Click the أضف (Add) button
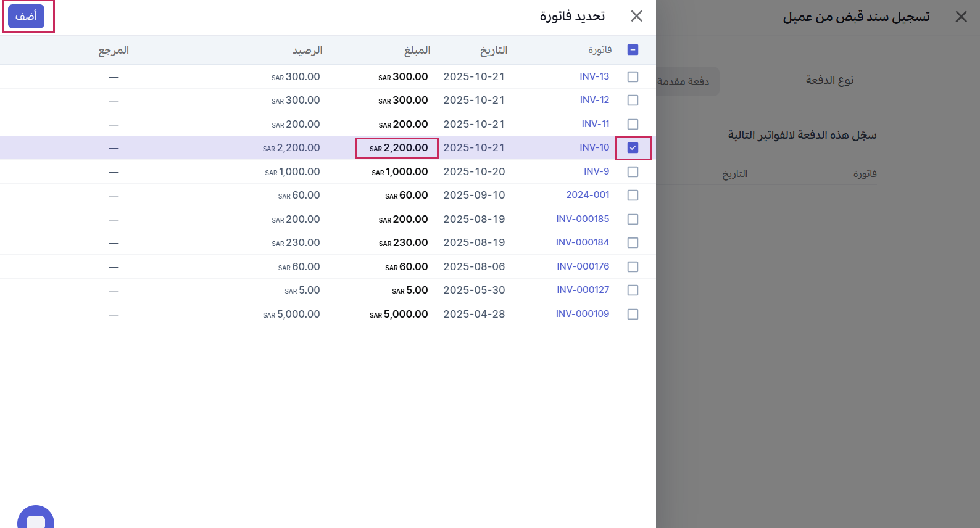 pos(26,17)
